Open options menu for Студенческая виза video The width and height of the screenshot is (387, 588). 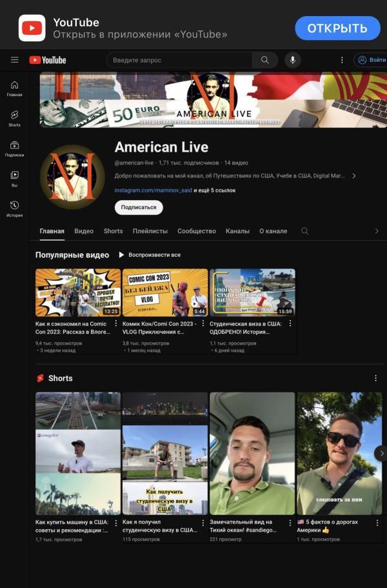coord(290,323)
